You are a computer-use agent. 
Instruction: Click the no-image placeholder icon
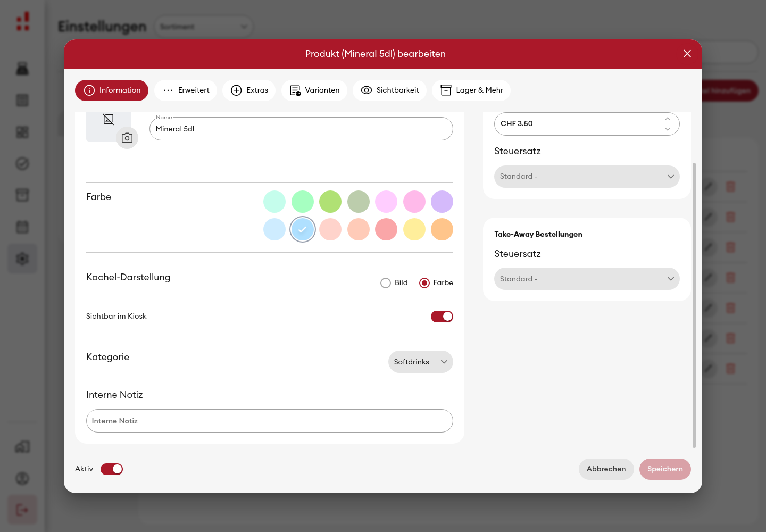pos(109,119)
